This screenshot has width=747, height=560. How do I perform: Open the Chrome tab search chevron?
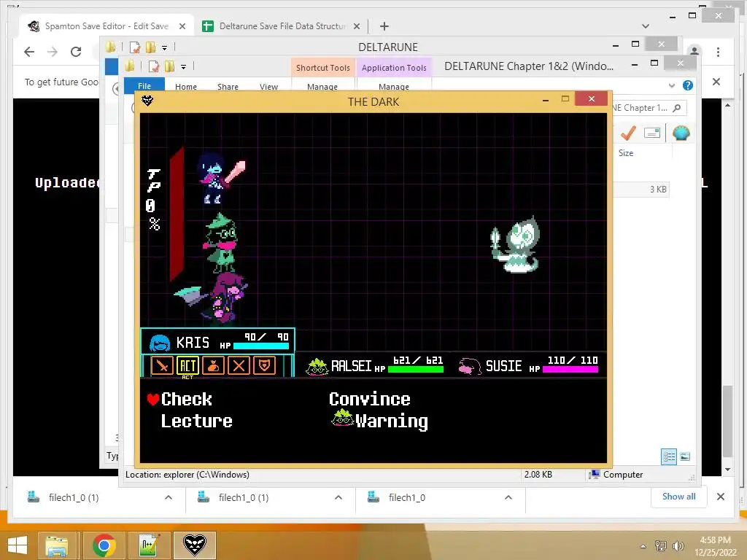click(x=646, y=26)
